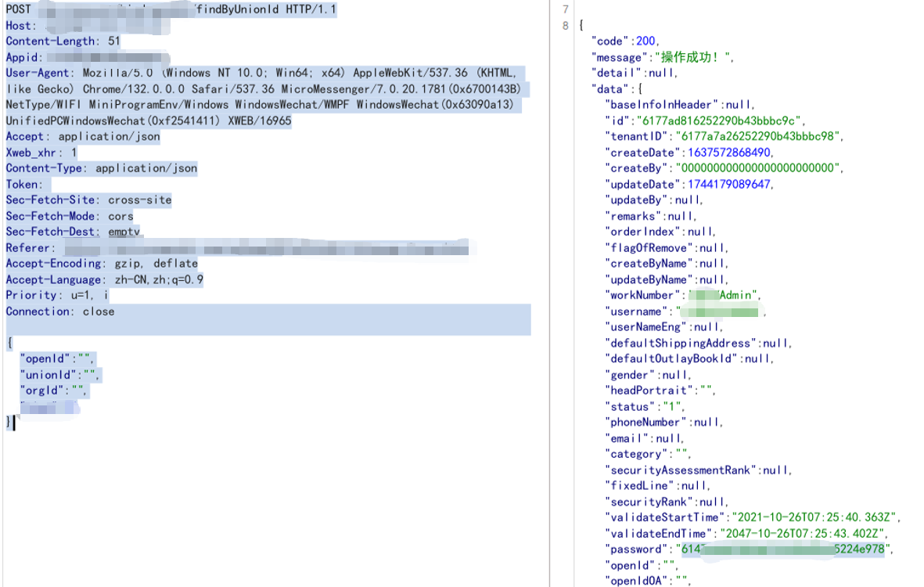The height and width of the screenshot is (587, 924).
Task: Click the Appid header line
Action: point(23,57)
